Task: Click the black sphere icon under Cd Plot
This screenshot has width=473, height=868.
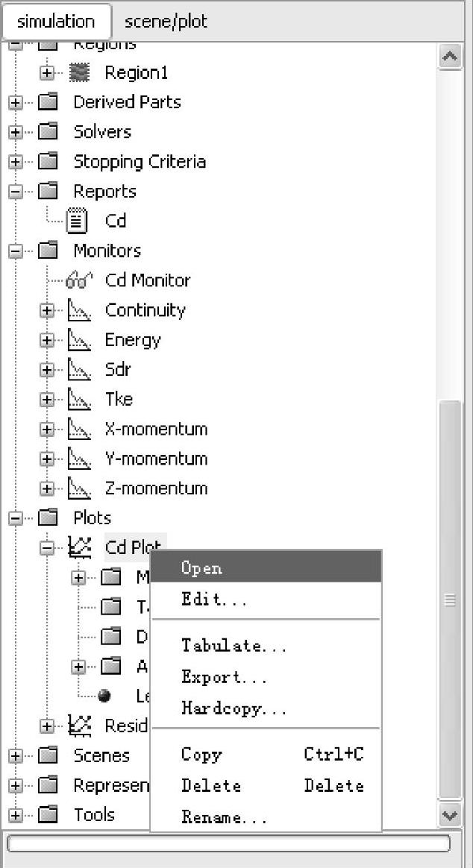Action: pyautogui.click(x=104, y=696)
